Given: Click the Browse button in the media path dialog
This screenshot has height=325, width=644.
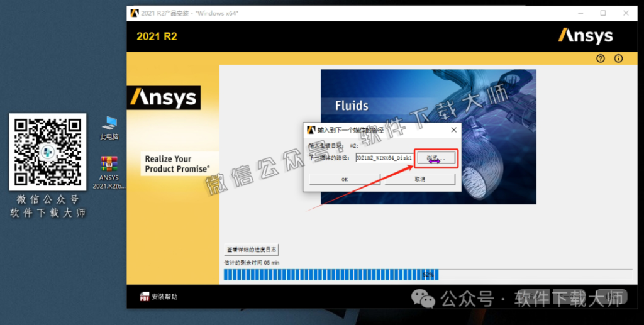Looking at the screenshot, I should click(436, 158).
